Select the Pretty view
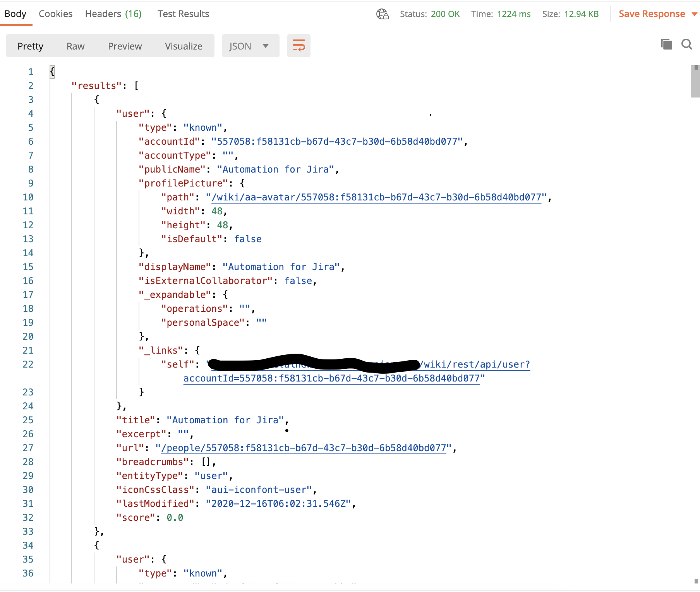The height and width of the screenshot is (592, 700). click(x=30, y=46)
